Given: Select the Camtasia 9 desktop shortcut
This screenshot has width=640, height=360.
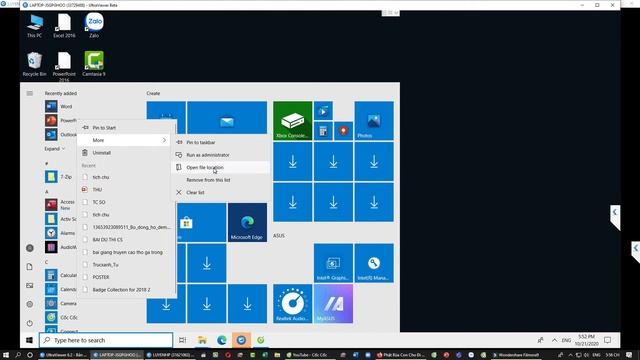Looking at the screenshot, I should (94, 64).
